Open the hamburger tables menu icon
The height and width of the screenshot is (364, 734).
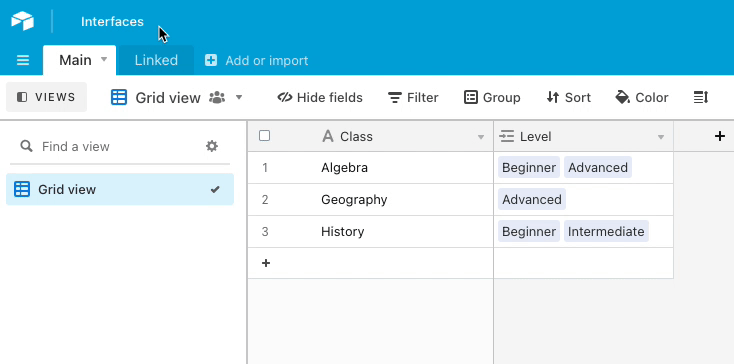(x=23, y=60)
